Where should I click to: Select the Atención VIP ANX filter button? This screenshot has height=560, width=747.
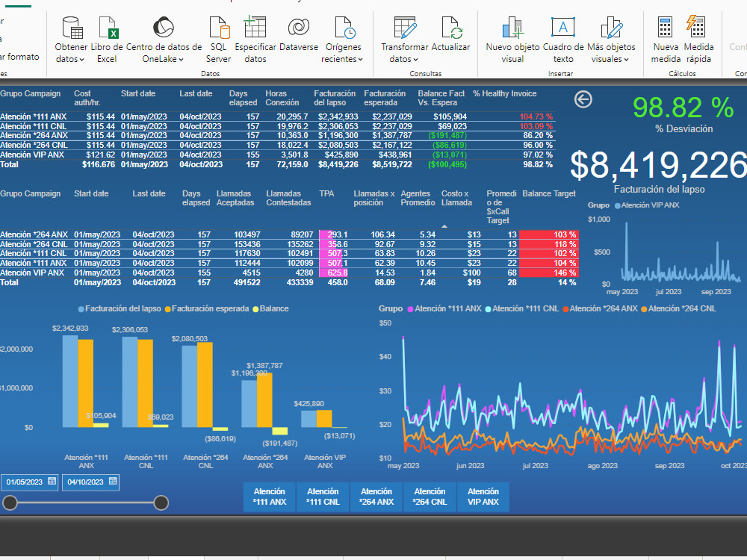pos(483,497)
